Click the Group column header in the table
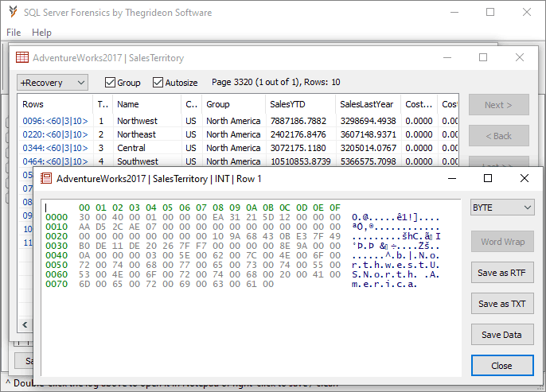This screenshot has height=392, width=546. [234, 104]
